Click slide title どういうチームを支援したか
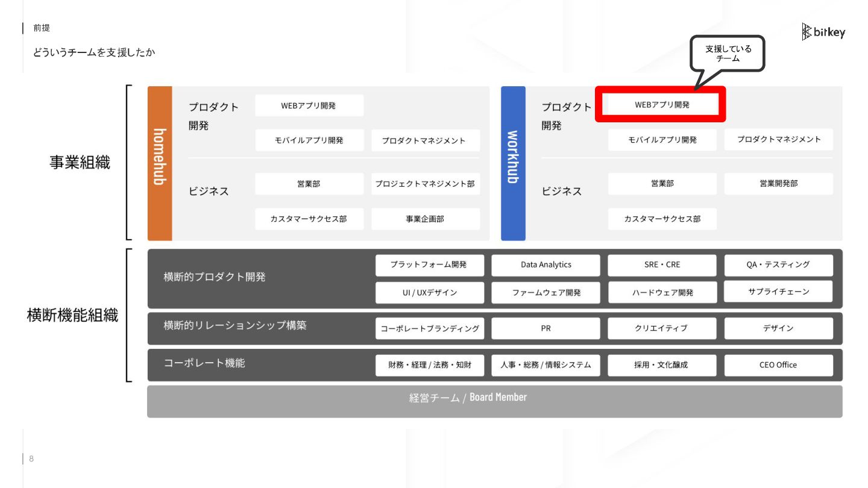The height and width of the screenshot is (488, 868). pyautogui.click(x=94, y=52)
